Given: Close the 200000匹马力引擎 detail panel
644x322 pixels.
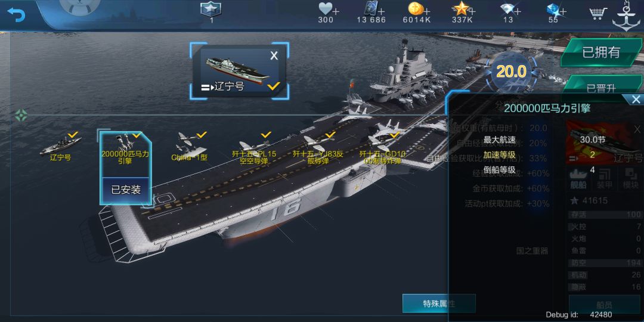Looking at the screenshot, I should click(636, 99).
